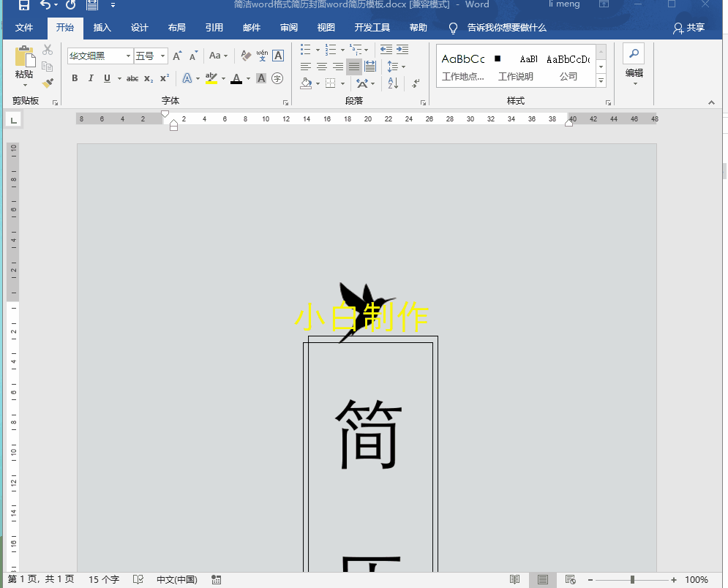
Task: Apply enclosed character icon
Action: 277,78
